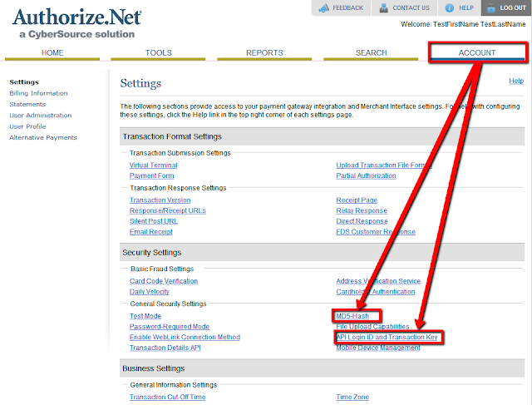The image size is (532, 405).
Task: Open User Administration in sidebar
Action: point(41,116)
